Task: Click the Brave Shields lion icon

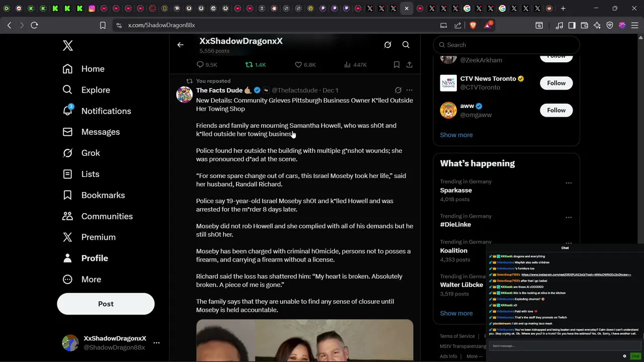Action: [473, 25]
